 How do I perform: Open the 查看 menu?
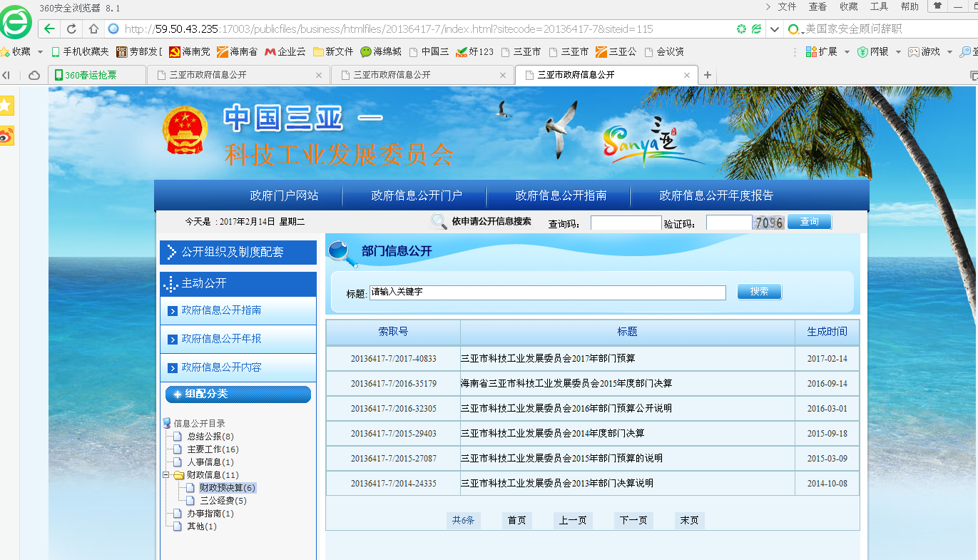(817, 6)
